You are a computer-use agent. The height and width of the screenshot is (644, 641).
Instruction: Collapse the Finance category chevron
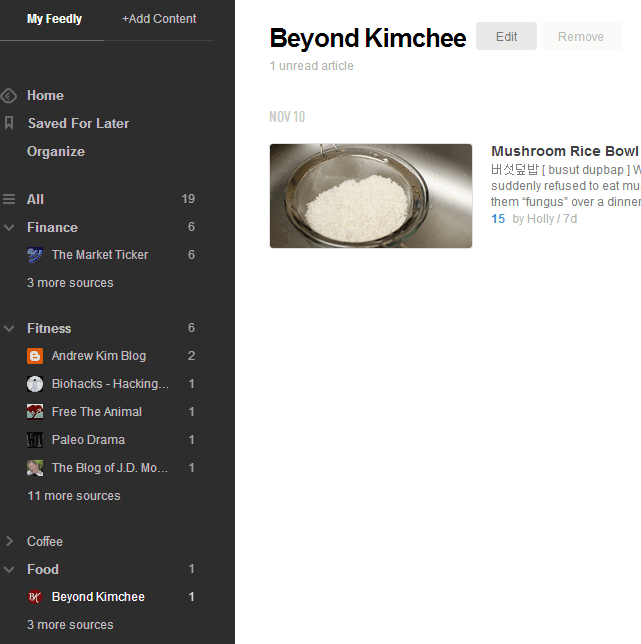click(x=9, y=227)
